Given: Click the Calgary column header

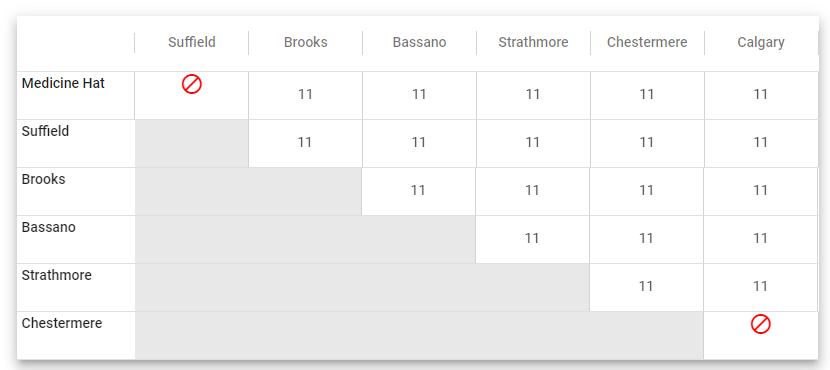Looking at the screenshot, I should point(761,42).
